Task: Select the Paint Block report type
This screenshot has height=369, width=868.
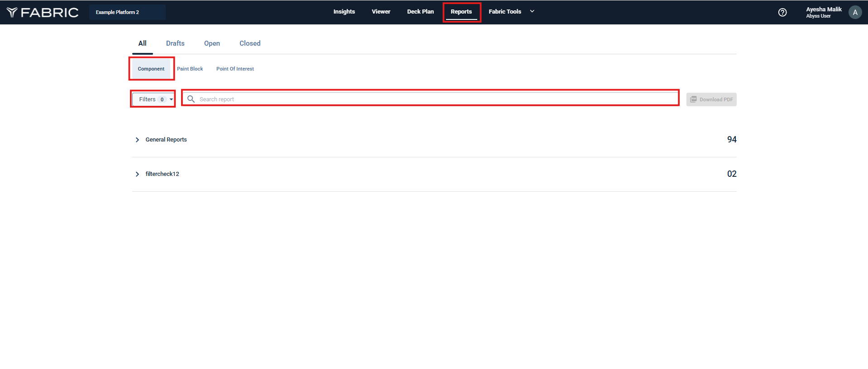Action: [190, 69]
